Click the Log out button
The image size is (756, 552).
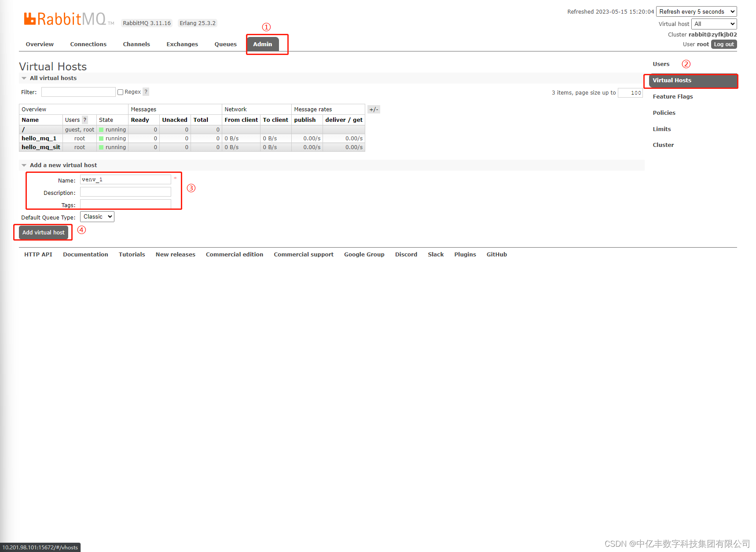724,44
